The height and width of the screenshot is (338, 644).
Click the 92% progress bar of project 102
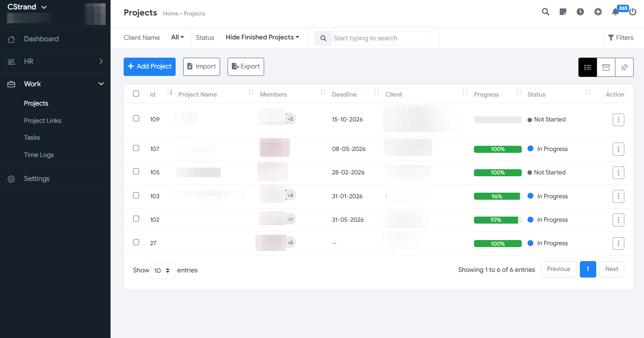tap(497, 220)
